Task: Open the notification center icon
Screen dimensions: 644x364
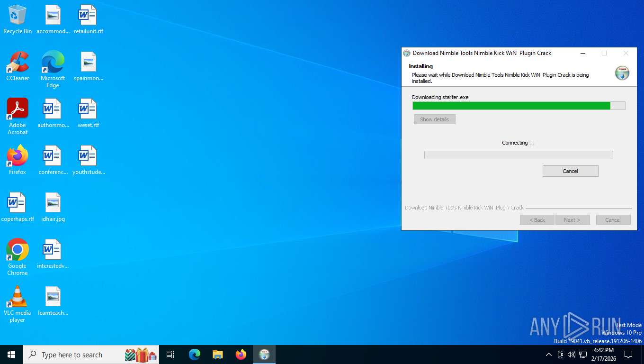Action: [x=628, y=355]
